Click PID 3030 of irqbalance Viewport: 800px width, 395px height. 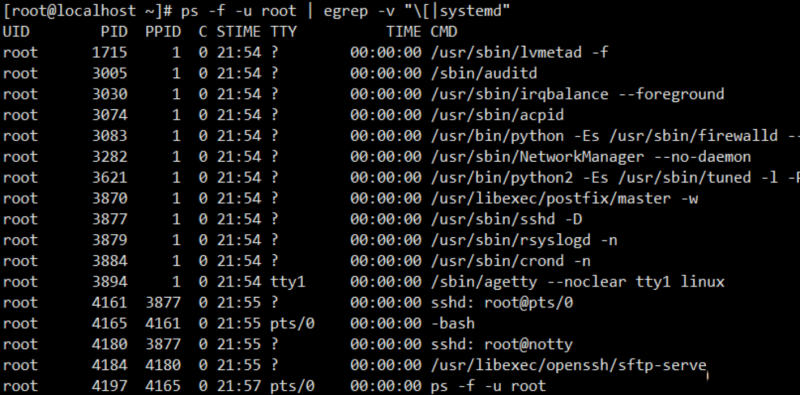(x=110, y=94)
